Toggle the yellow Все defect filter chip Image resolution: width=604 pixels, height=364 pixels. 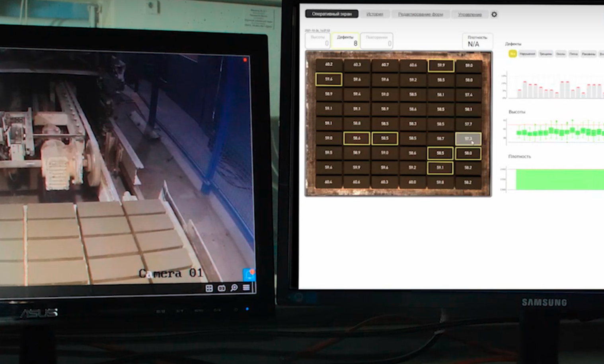click(512, 54)
